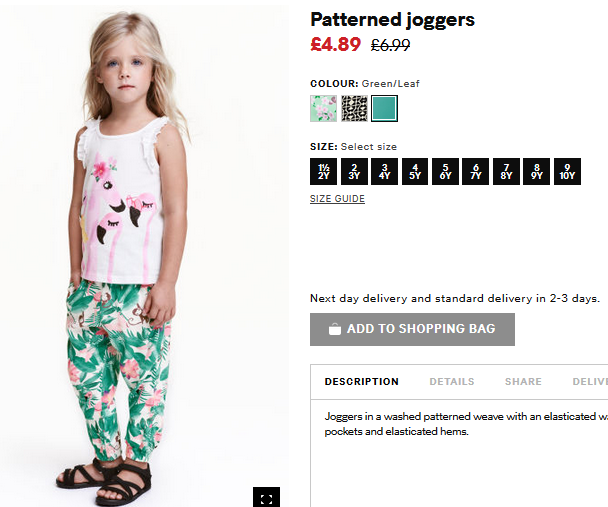Select the Green/Leaf colour swatch
The width and height of the screenshot is (608, 507).
384,109
